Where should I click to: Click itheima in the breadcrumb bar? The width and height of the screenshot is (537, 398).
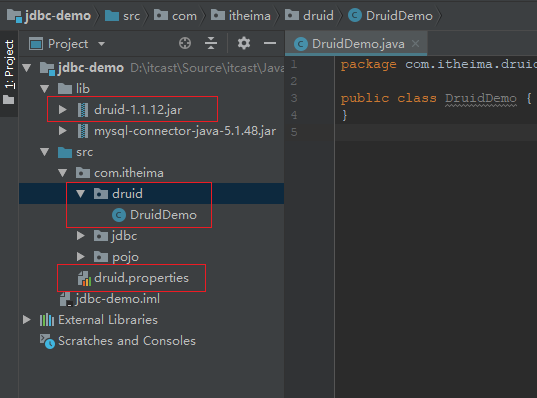250,16
